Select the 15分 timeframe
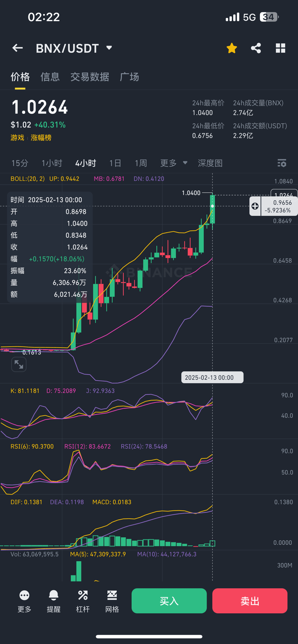Image resolution: width=298 pixels, height=644 pixels. coord(20,163)
